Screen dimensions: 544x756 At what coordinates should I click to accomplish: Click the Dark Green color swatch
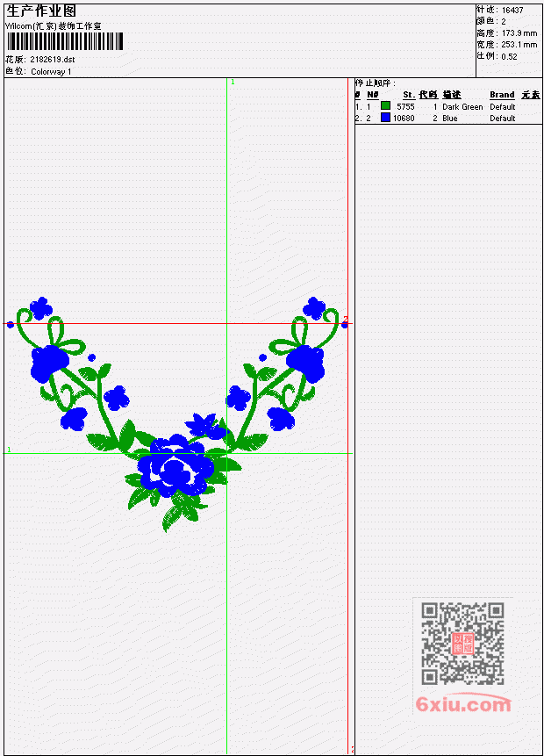tap(385, 106)
